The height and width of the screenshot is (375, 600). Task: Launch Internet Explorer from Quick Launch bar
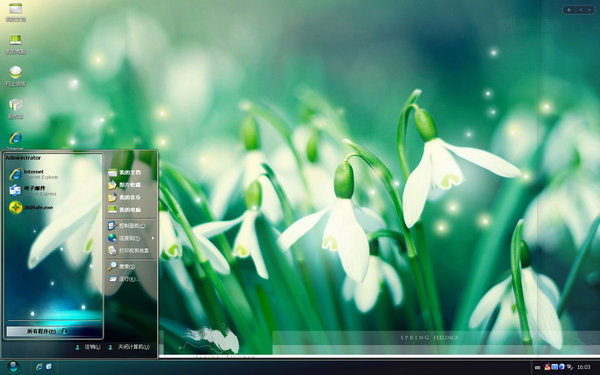[39, 367]
